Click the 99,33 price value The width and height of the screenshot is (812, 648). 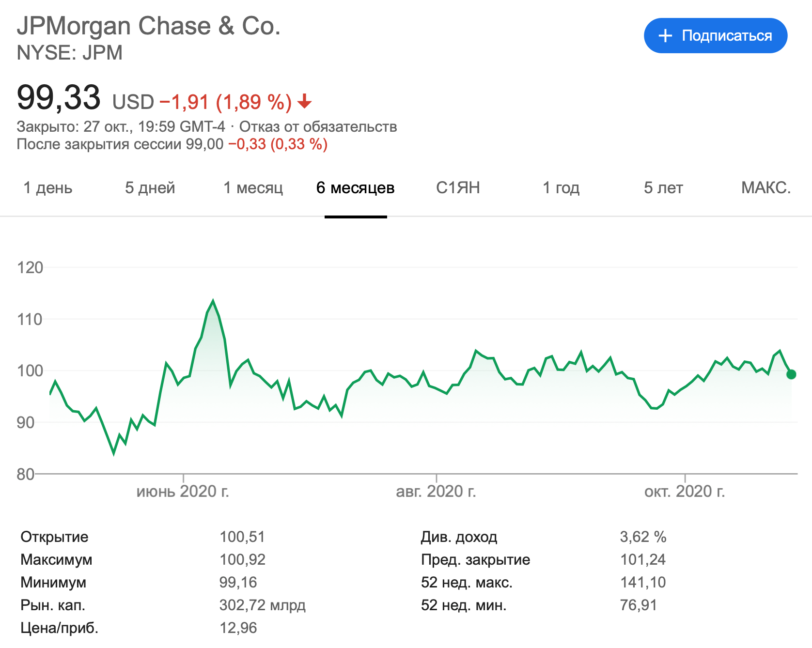pyautogui.click(x=59, y=98)
